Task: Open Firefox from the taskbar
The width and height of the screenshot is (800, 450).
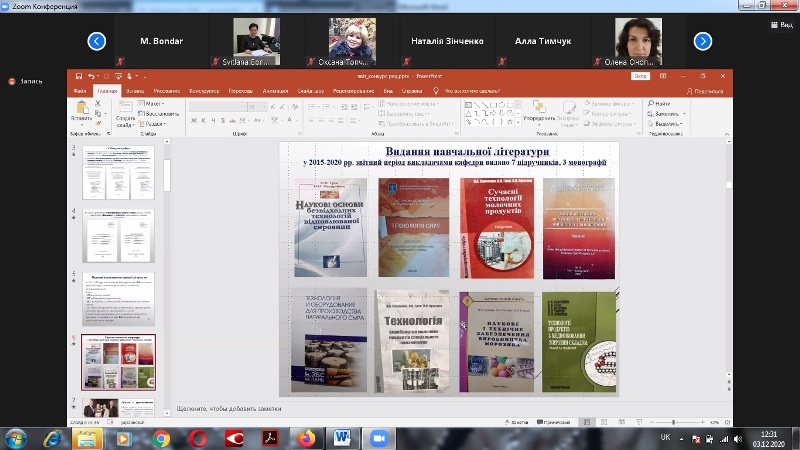Action: tap(306, 438)
